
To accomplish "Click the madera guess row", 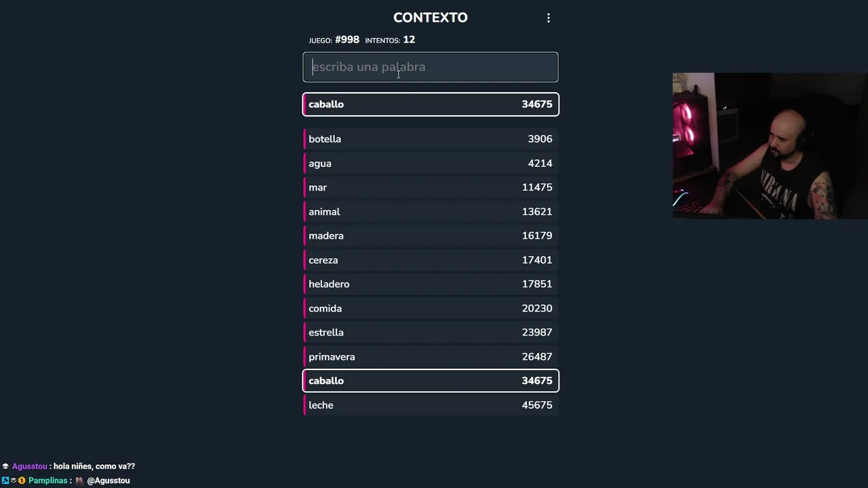I will [x=431, y=236].
